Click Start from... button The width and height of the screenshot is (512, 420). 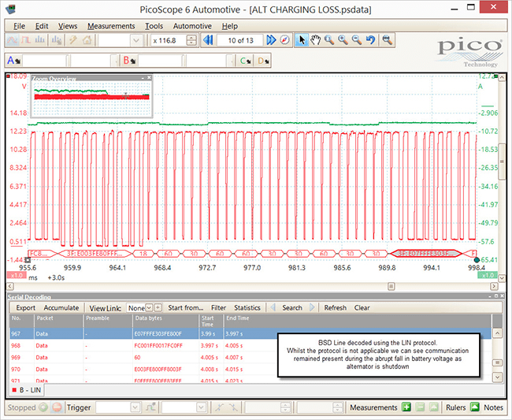[x=185, y=307]
